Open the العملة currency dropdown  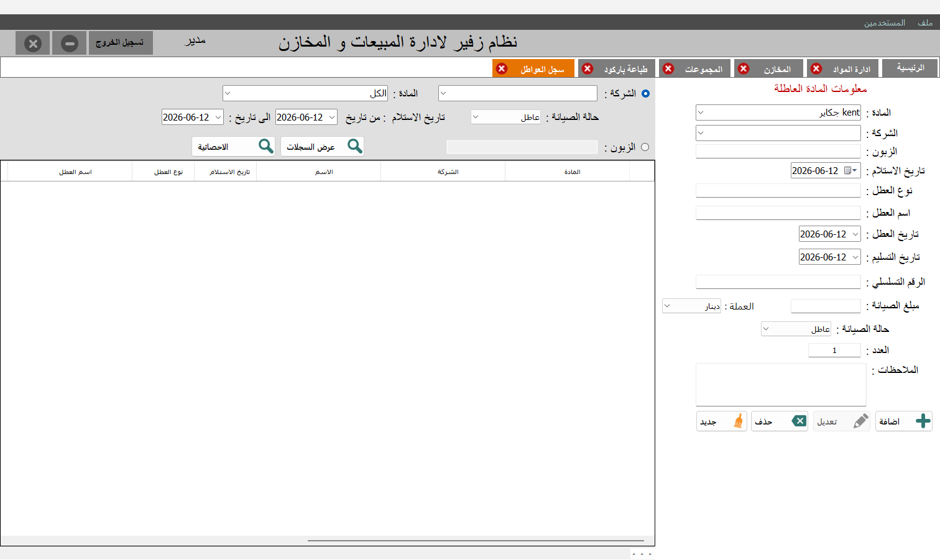pyautogui.click(x=667, y=306)
